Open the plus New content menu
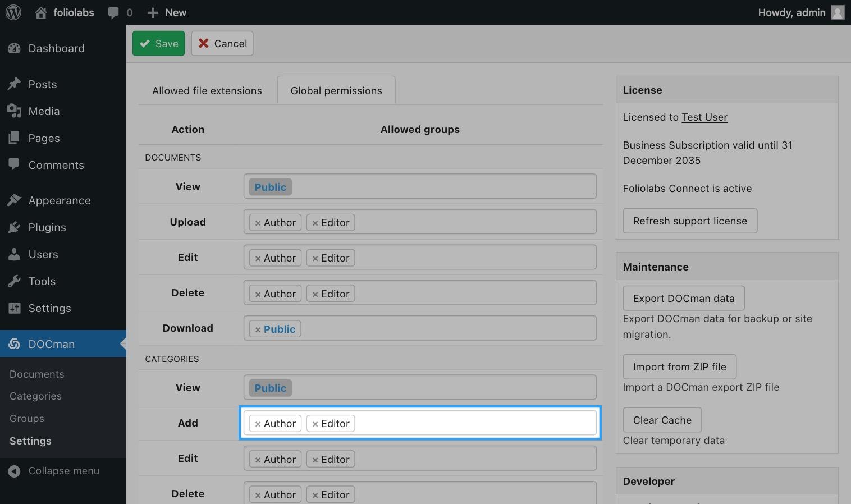The image size is (851, 504). point(167,12)
